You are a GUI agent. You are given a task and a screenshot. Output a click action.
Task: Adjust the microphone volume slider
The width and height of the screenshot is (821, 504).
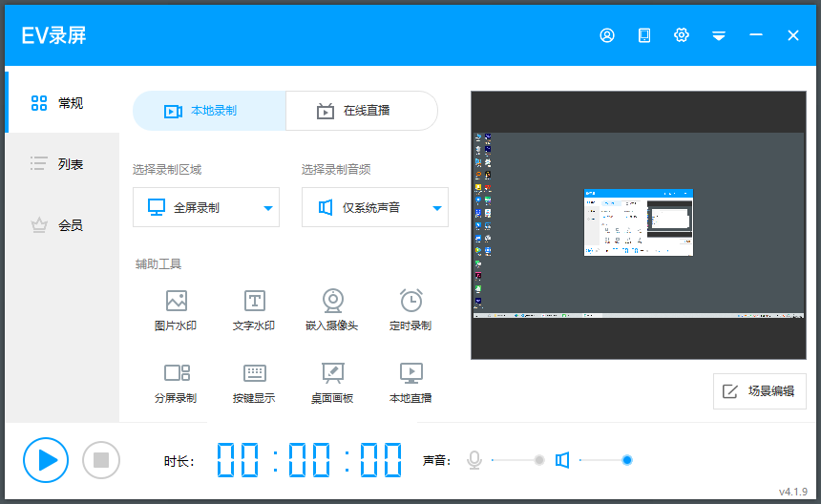[x=517, y=460]
